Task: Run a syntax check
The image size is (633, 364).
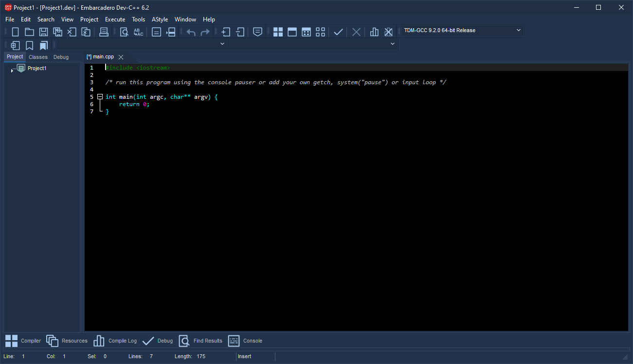Action: [339, 32]
